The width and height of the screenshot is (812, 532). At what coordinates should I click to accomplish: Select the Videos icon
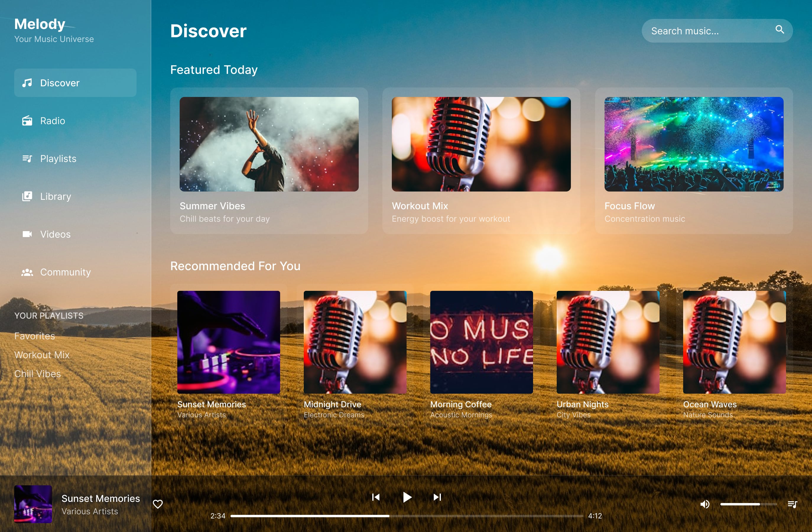27,234
